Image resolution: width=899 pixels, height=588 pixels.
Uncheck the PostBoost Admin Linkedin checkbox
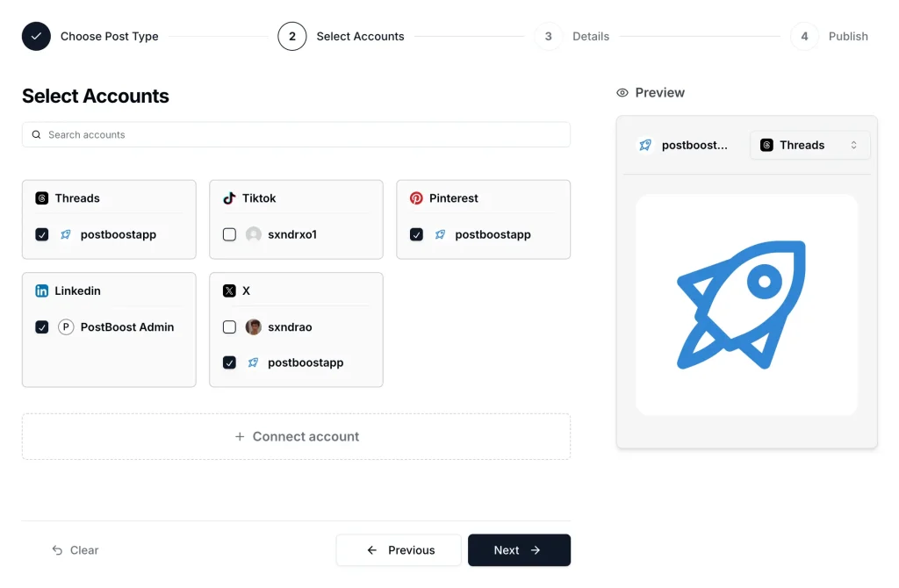click(x=42, y=327)
